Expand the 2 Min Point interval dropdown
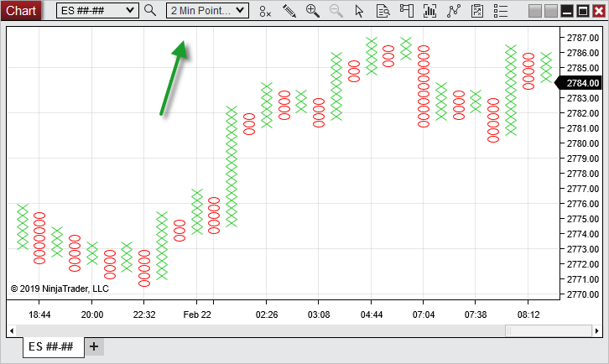The image size is (609, 364). [x=240, y=10]
